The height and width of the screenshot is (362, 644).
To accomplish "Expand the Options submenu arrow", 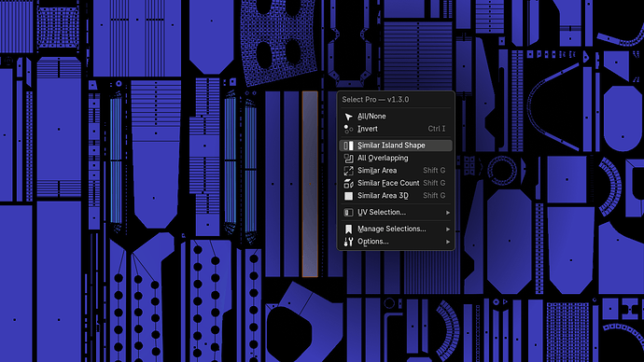I will (448, 242).
